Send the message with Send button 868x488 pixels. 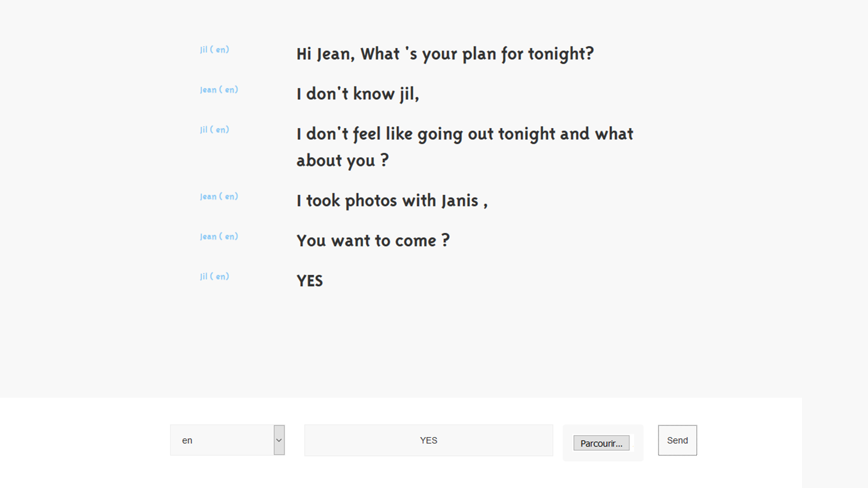[x=677, y=440]
